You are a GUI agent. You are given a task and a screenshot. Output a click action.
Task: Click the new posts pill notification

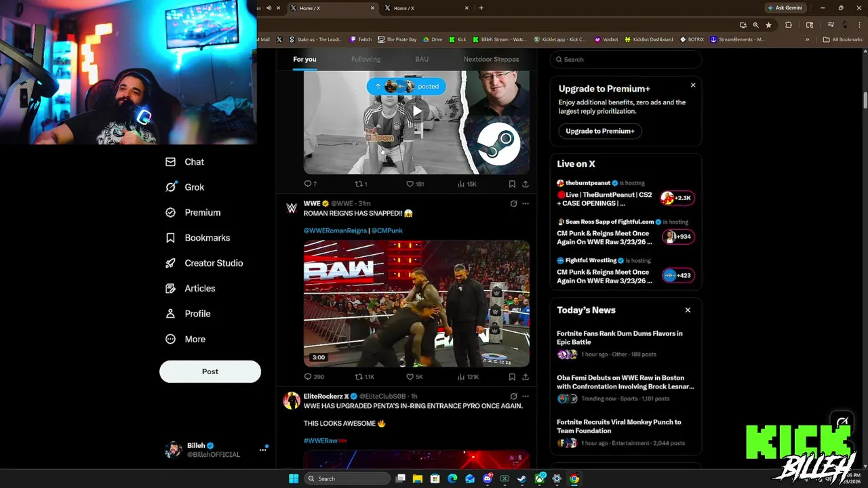click(406, 86)
